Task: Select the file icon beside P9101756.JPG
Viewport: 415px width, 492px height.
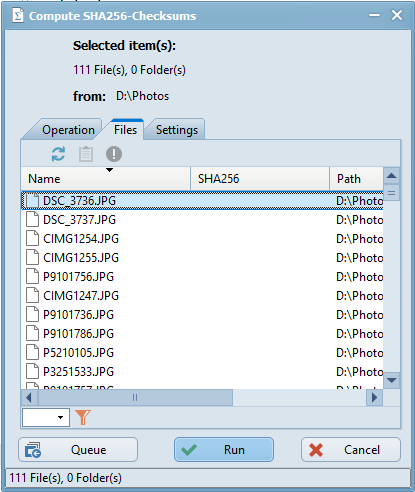Action: pos(33,277)
